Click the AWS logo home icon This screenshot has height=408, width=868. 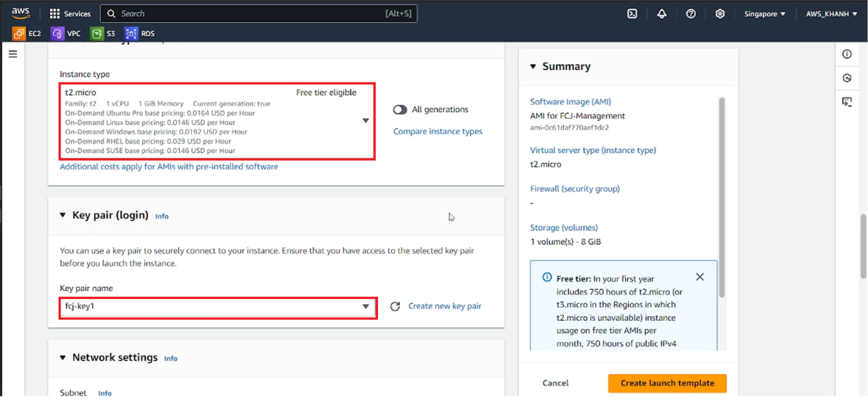click(21, 13)
